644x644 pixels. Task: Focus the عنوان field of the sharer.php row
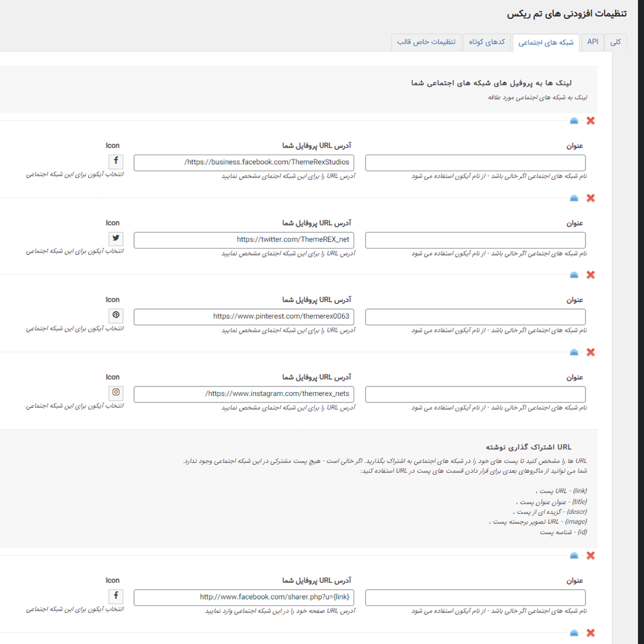pyautogui.click(x=475, y=598)
